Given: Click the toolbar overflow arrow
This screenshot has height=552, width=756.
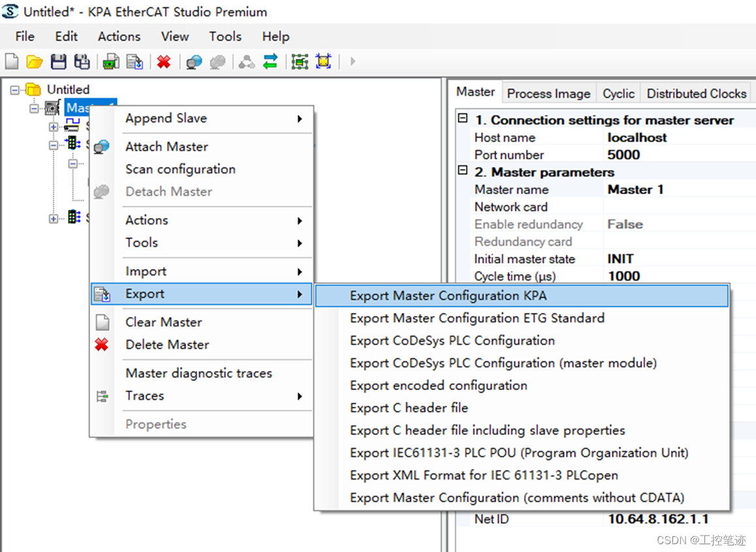Looking at the screenshot, I should coord(353,62).
